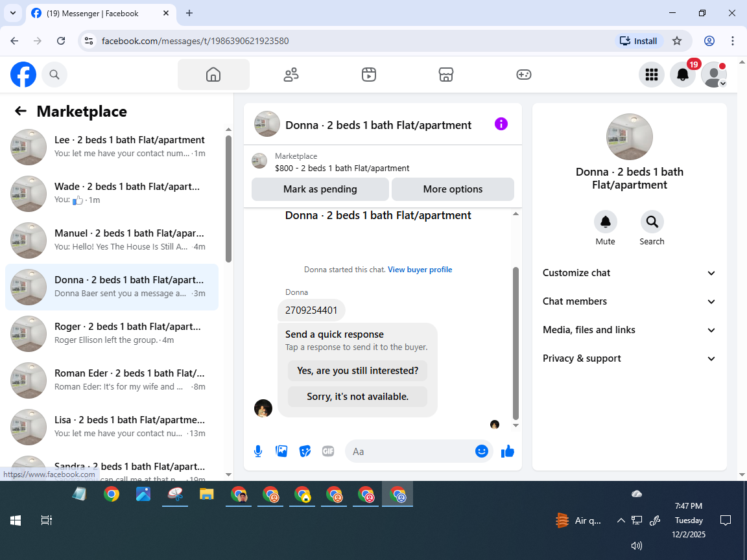The height and width of the screenshot is (560, 747).
Task: Click conversation list scrollbar
Action: point(228,199)
